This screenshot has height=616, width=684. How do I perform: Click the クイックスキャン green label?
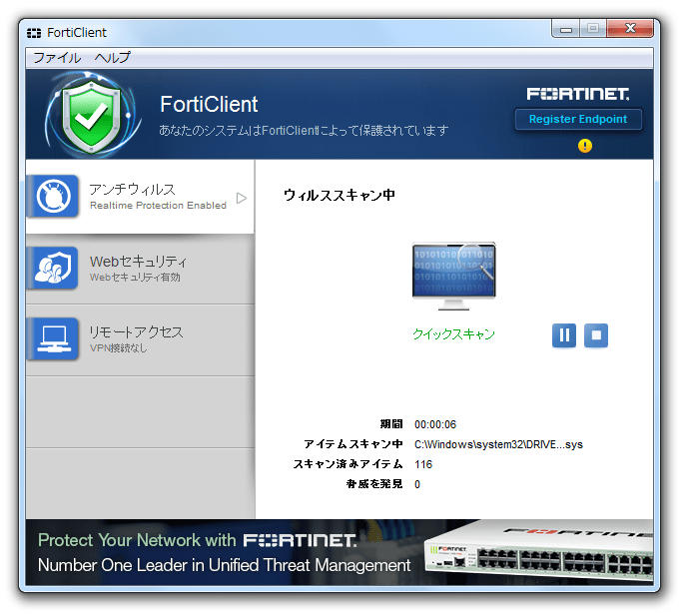pos(453,334)
